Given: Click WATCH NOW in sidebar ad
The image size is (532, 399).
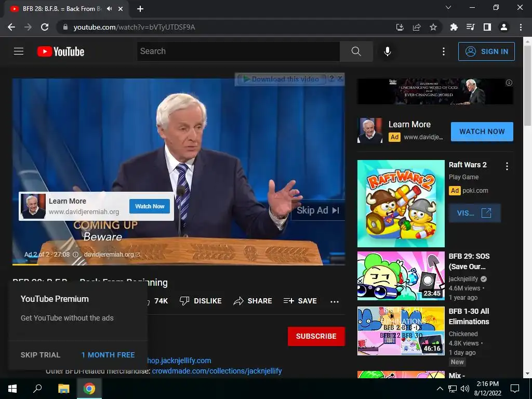Looking at the screenshot, I should (482, 131).
